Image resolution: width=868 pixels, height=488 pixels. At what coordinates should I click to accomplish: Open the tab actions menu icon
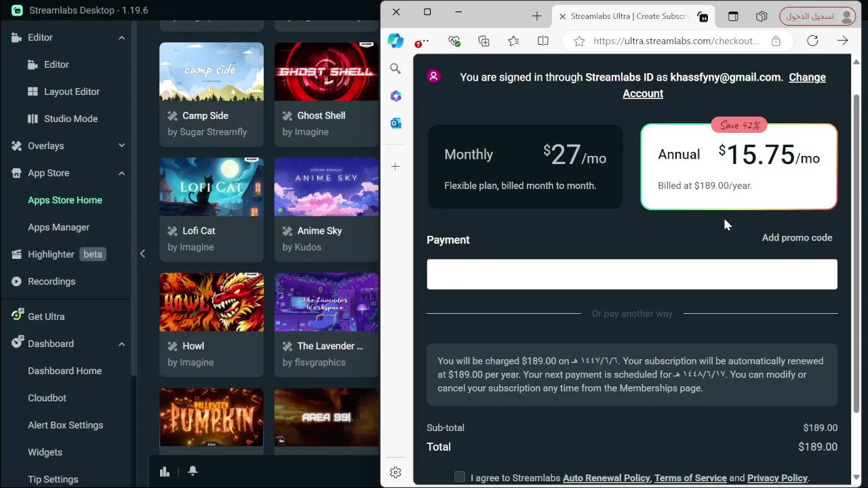coord(733,16)
